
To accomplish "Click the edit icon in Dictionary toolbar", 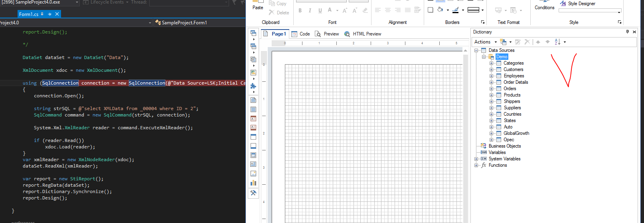I will point(518,42).
